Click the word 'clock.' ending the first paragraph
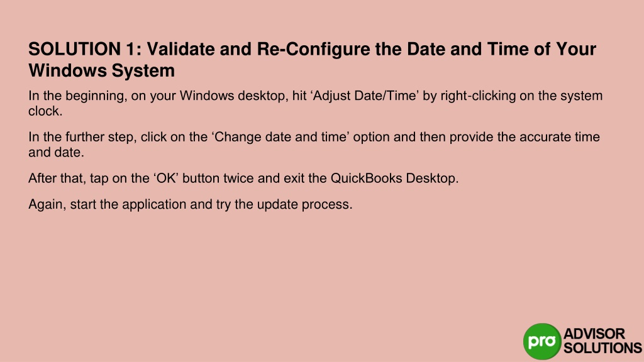644x362 pixels. [45, 111]
